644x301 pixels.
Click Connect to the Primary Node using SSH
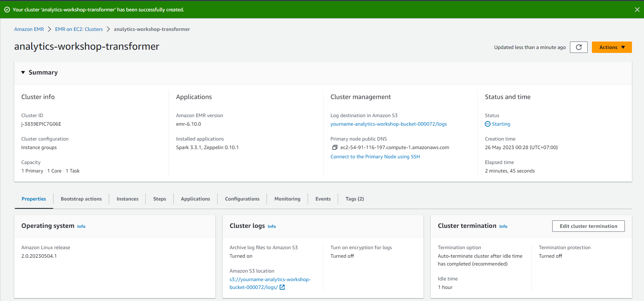click(375, 157)
